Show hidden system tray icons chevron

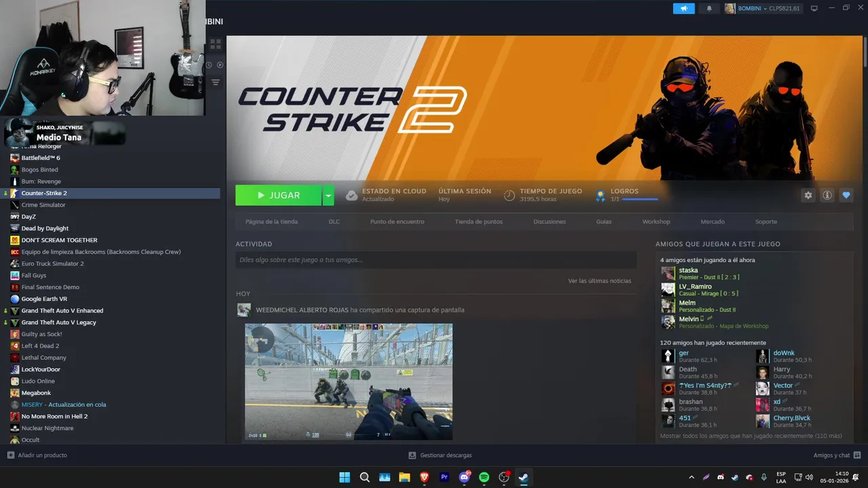[x=692, y=477]
